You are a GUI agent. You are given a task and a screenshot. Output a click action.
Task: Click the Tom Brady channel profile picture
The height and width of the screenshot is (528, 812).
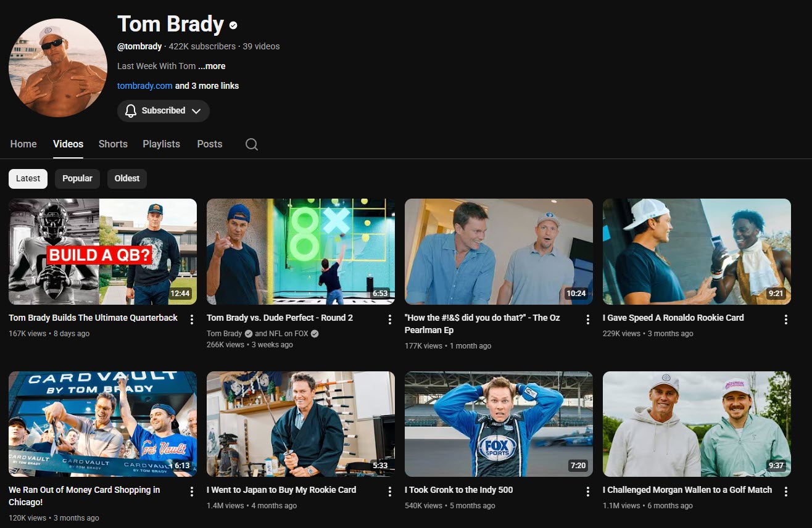pos(58,68)
